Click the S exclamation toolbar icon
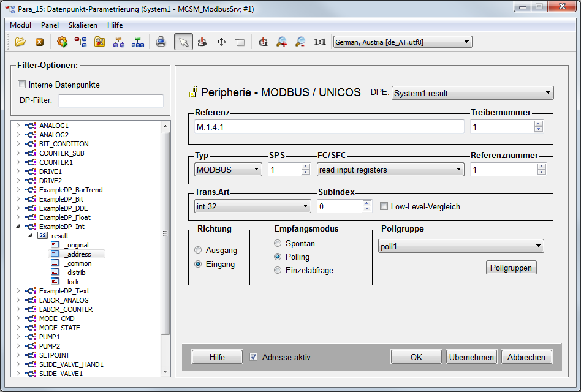Viewport: 581px width, 392px height. [x=202, y=42]
